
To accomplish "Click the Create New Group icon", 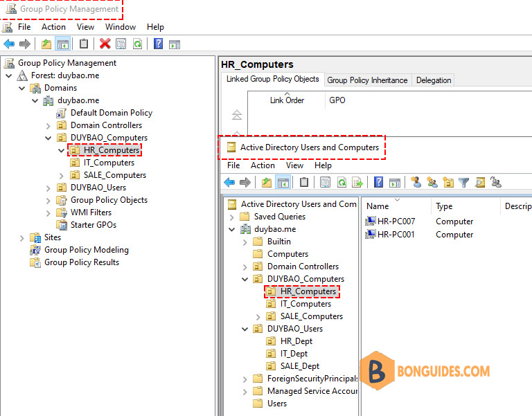I will [x=432, y=183].
